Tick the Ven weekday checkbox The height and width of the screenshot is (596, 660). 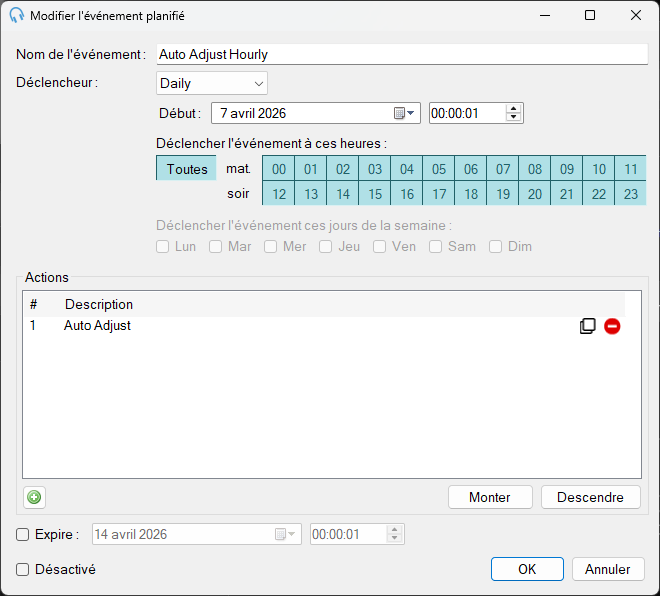click(379, 246)
